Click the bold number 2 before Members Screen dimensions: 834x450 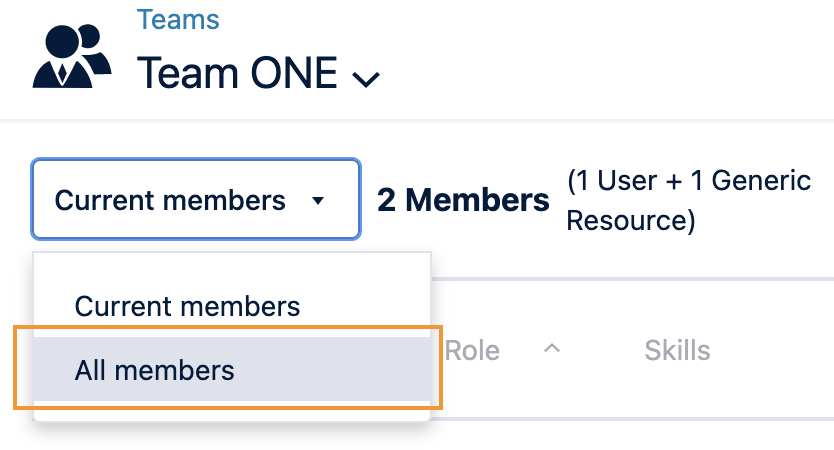[386, 201]
